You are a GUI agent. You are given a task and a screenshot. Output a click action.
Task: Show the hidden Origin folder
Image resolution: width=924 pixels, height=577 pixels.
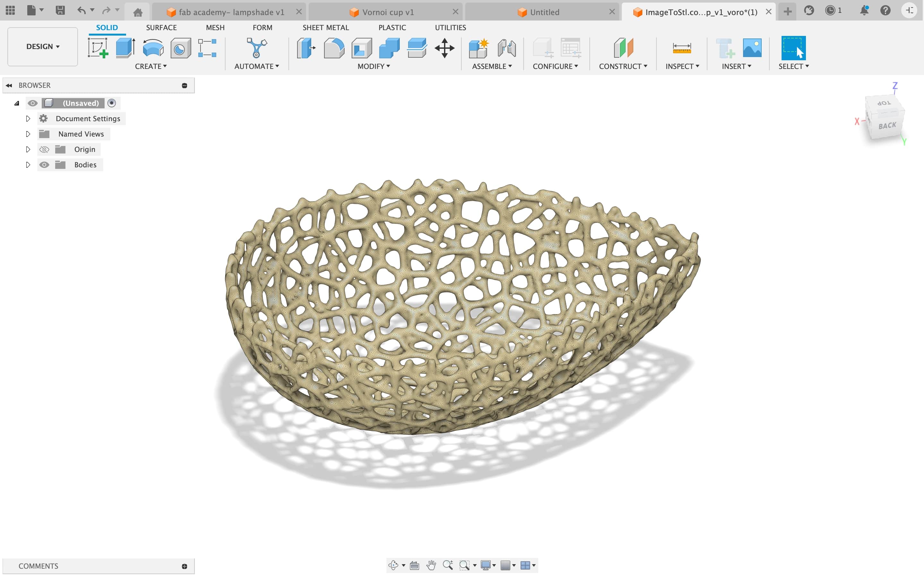[x=44, y=150]
